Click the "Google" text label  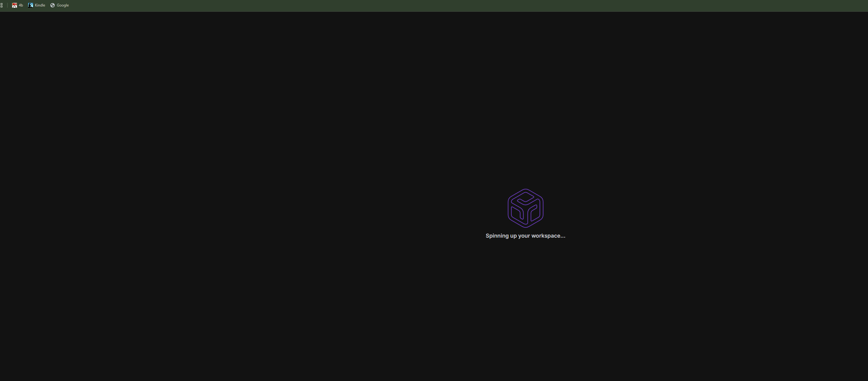pos(63,5)
